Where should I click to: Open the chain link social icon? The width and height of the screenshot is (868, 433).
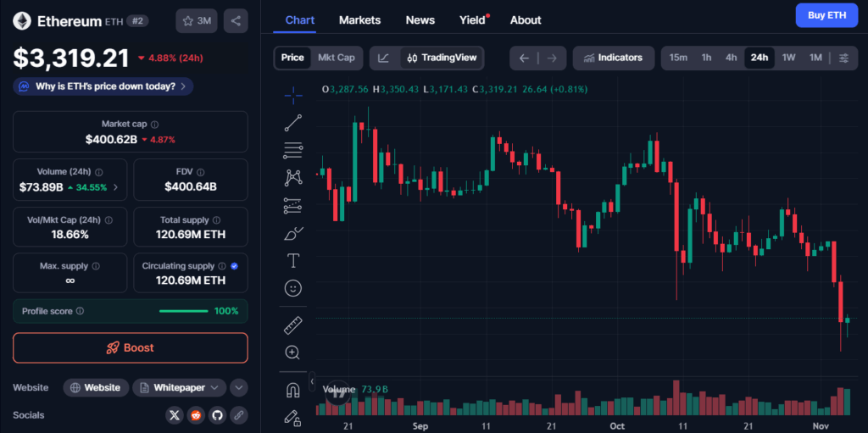[x=238, y=414]
